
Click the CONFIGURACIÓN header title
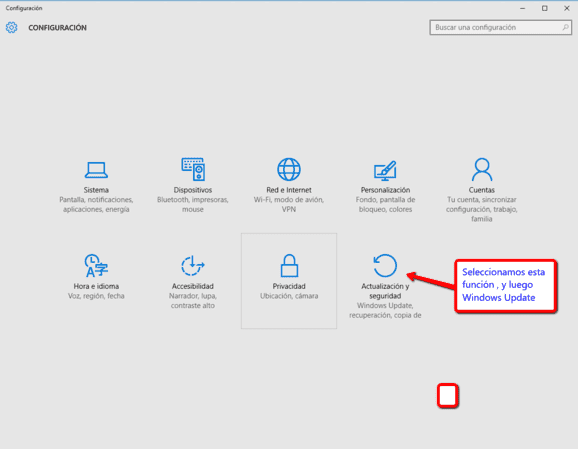click(58, 28)
